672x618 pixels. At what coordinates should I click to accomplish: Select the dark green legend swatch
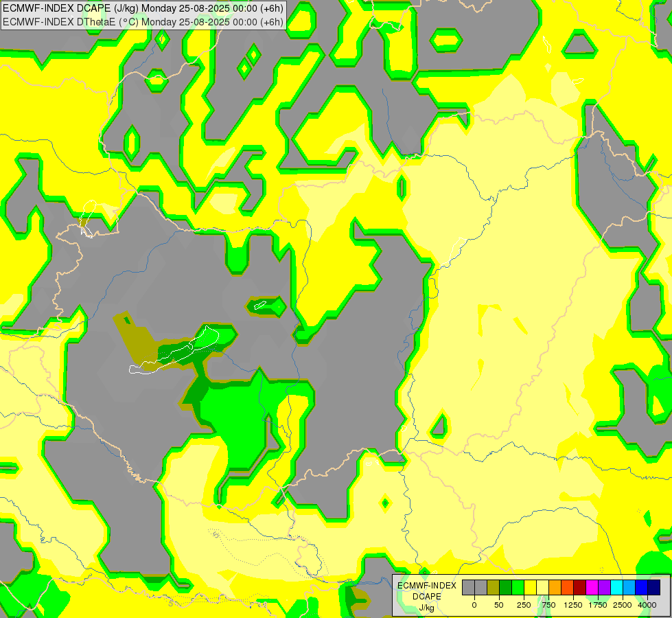[x=506, y=587]
